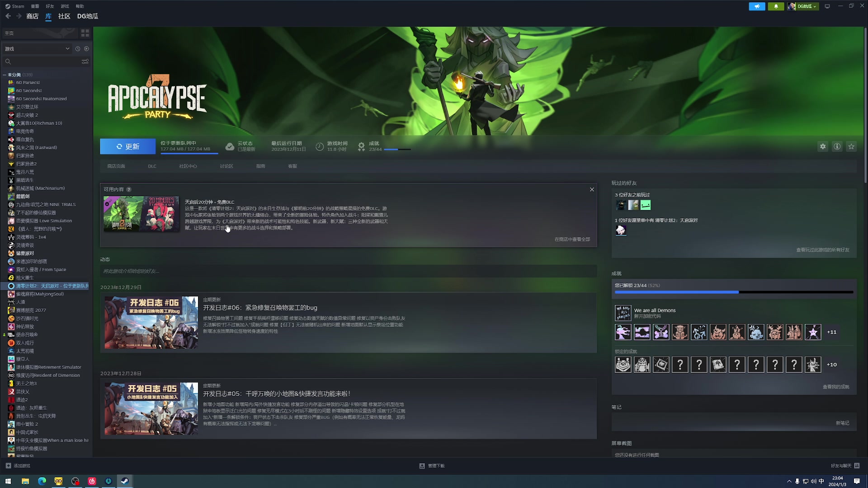Close the 可用内容 panel
This screenshot has width=868, height=488.
(x=592, y=189)
